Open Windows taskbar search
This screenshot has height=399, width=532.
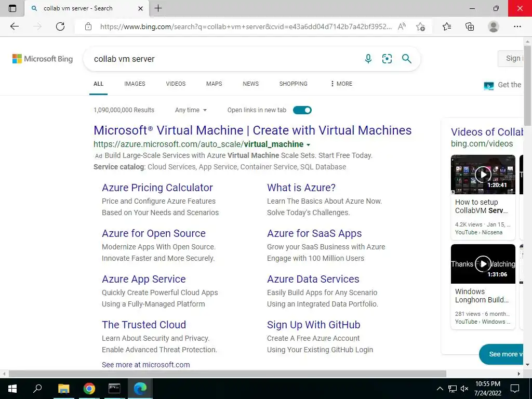point(37,389)
